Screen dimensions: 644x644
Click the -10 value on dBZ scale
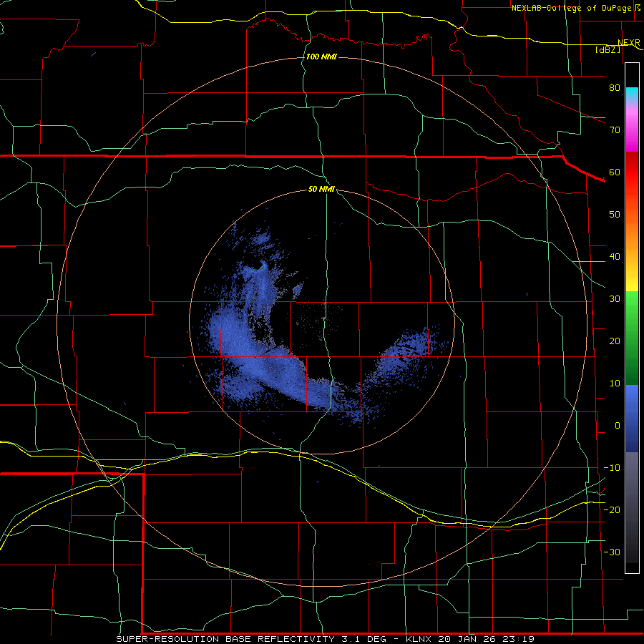612,468
